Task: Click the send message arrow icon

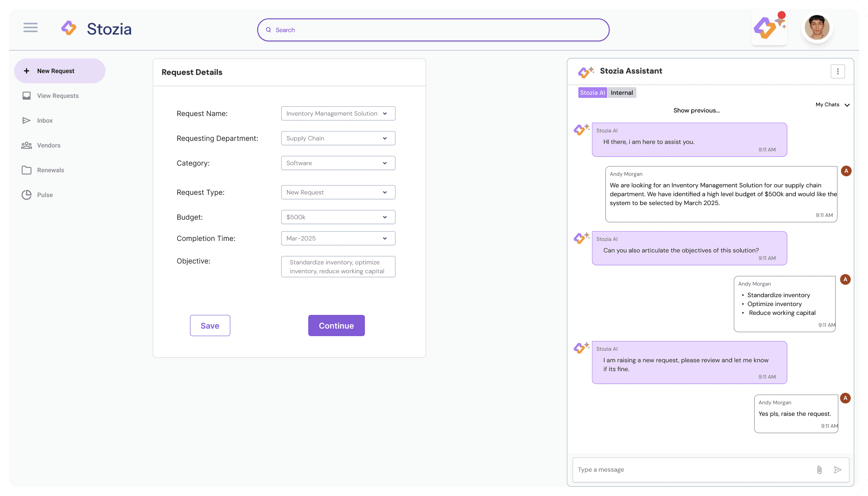Action: pos(837,470)
